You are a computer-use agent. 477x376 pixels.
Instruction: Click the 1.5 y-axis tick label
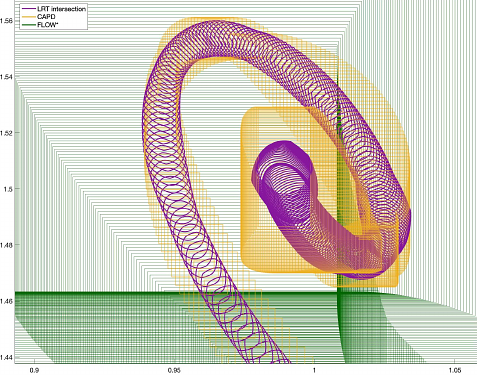(8, 189)
